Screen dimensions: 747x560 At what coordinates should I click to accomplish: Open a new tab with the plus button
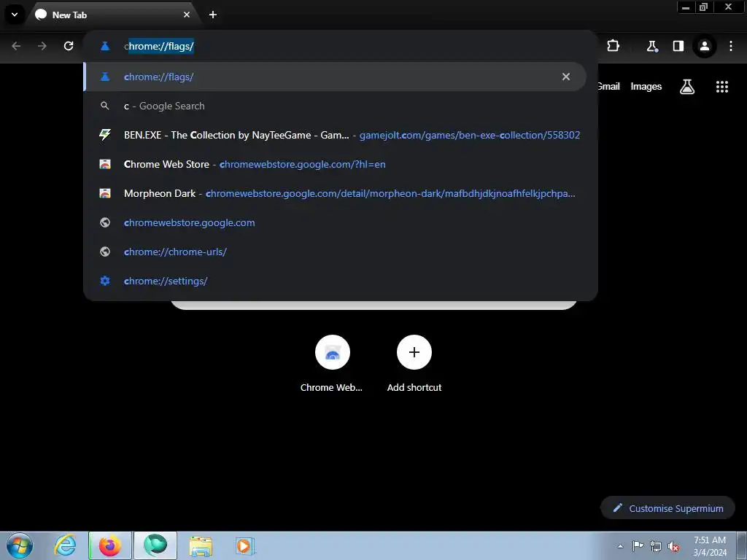pos(213,15)
